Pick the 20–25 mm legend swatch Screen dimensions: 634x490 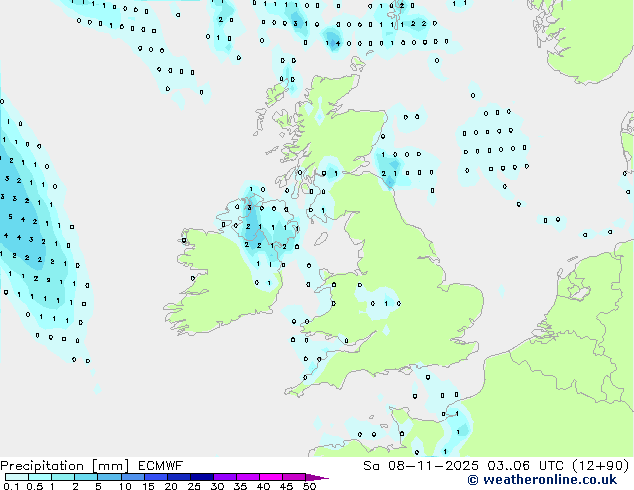pos(179,477)
